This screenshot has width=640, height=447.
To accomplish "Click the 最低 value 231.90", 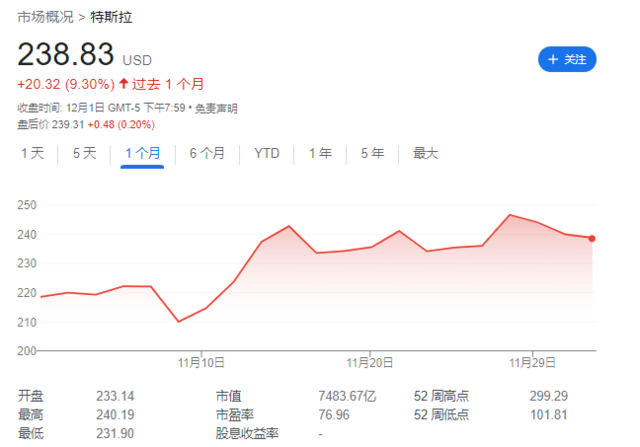I will (x=115, y=434).
